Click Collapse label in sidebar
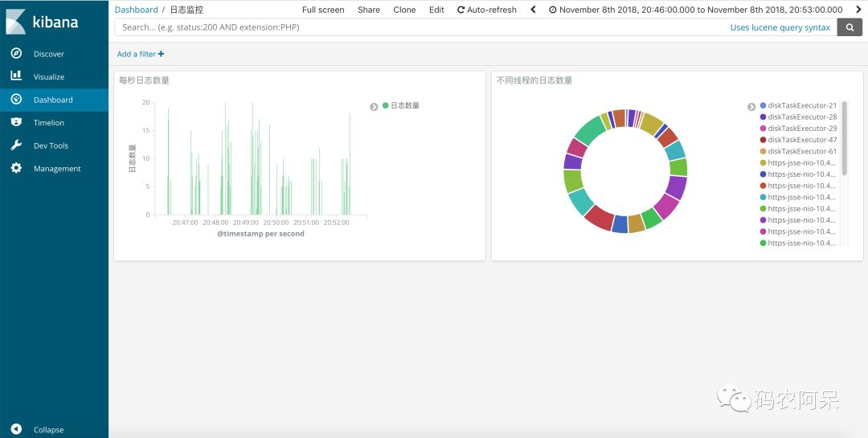Image resolution: width=868 pixels, height=438 pixels. point(49,430)
